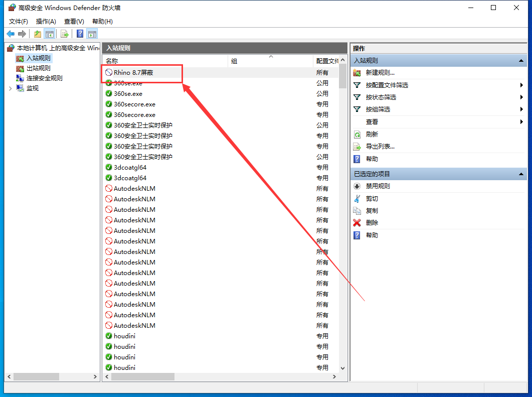Open the 文件(F) menu
The width and height of the screenshot is (532, 397).
[19, 22]
